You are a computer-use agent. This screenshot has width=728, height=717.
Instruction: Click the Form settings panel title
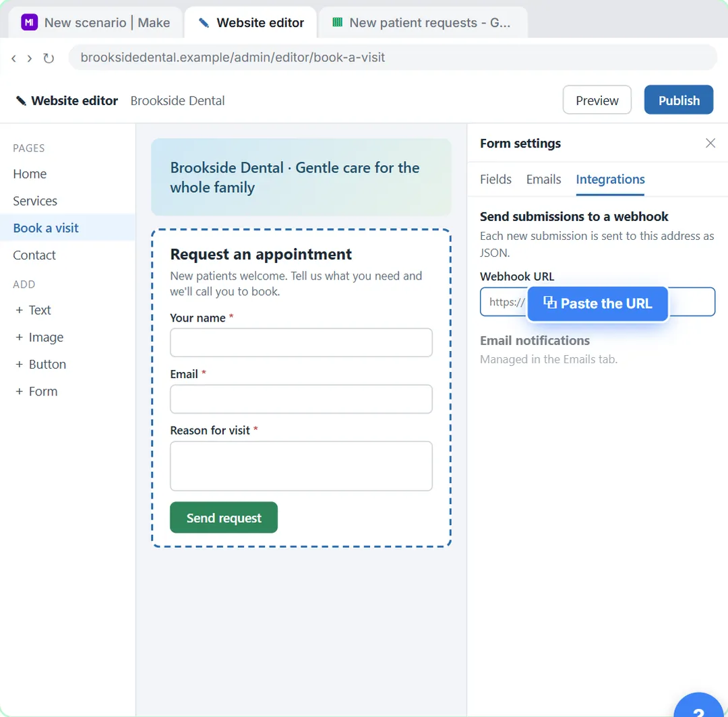[520, 144]
